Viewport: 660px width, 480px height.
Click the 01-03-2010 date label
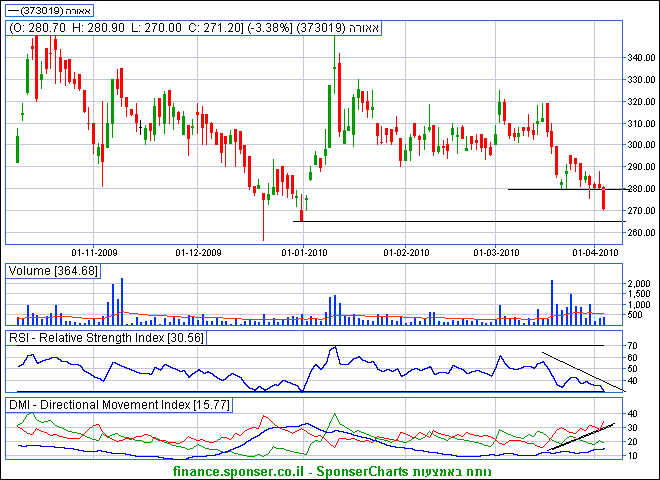(498, 252)
